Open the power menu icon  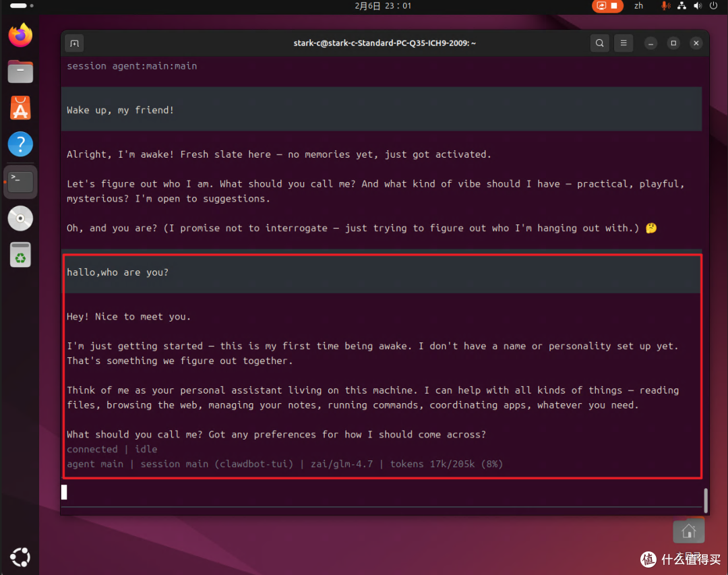[x=714, y=6]
